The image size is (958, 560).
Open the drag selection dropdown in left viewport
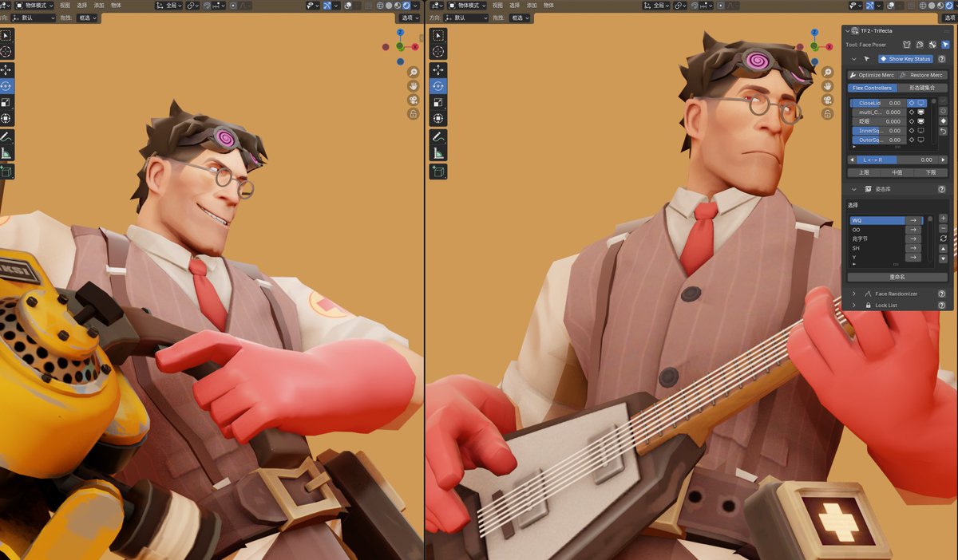coord(88,18)
